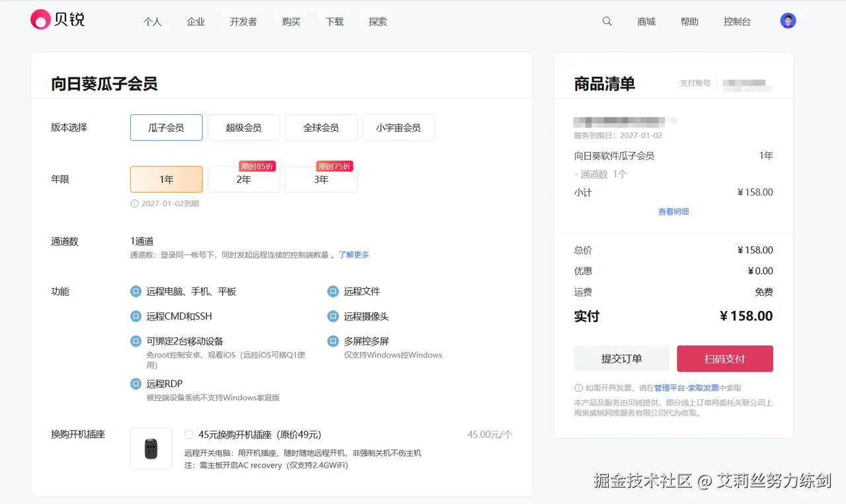The height and width of the screenshot is (504, 846).
Task: Select the 瓜子会员 version option
Action: click(166, 127)
